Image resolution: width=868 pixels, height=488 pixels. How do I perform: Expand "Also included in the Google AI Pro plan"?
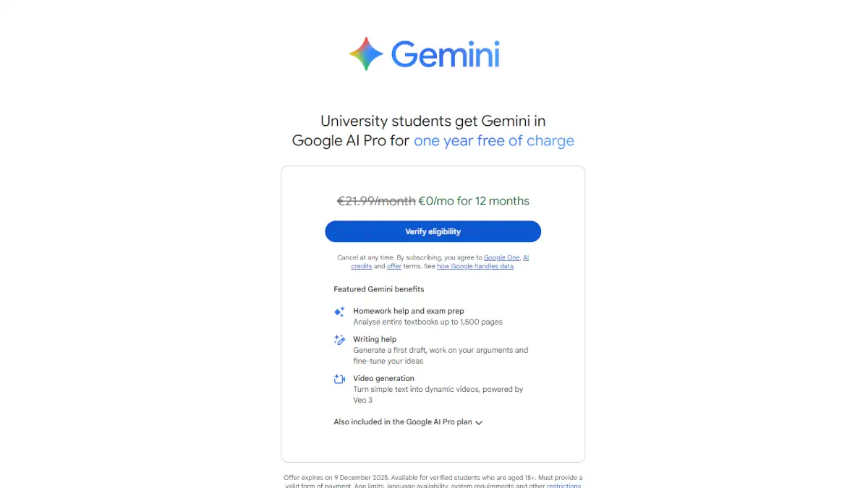pyautogui.click(x=402, y=421)
